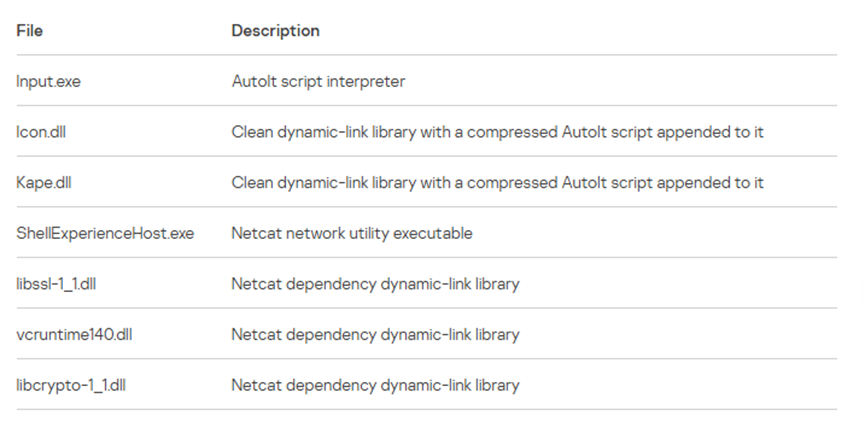This screenshot has height=422, width=865.
Task: Select the Icon.dll file name
Action: click(43, 132)
